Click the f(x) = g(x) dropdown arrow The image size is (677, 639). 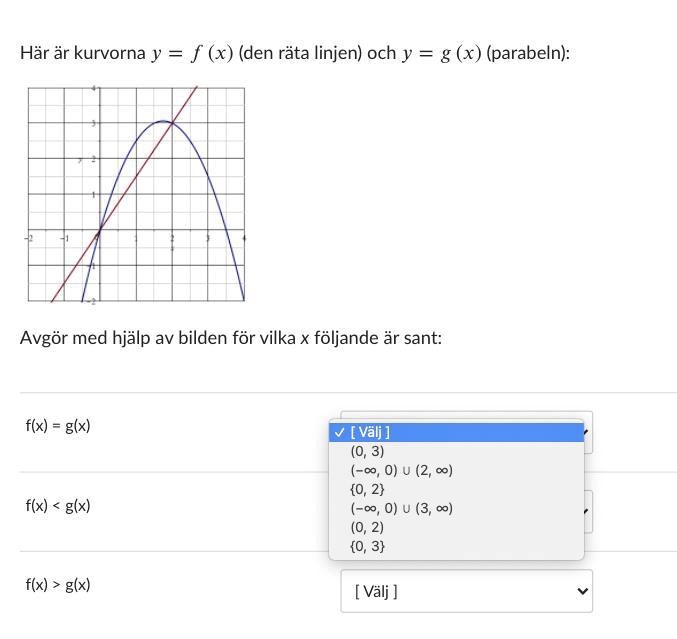click(x=586, y=433)
